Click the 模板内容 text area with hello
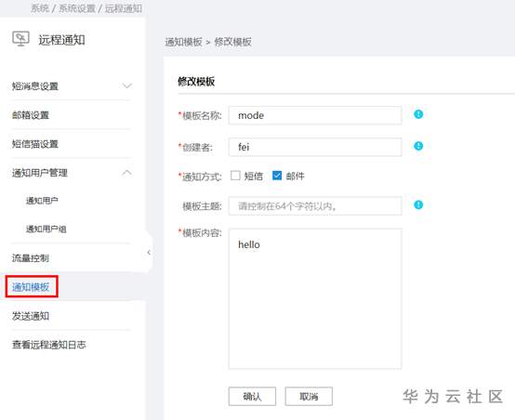This screenshot has height=420, width=515. 315,299
